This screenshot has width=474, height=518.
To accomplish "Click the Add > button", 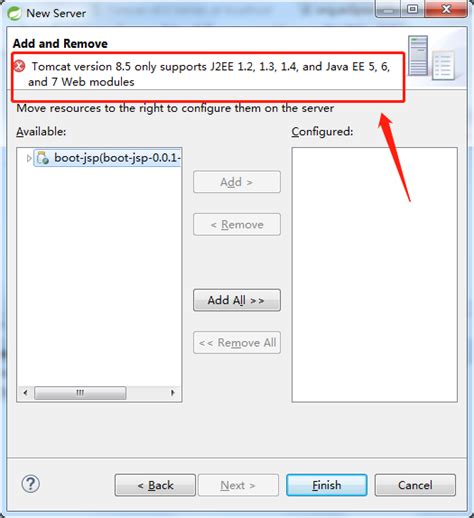I will (237, 182).
